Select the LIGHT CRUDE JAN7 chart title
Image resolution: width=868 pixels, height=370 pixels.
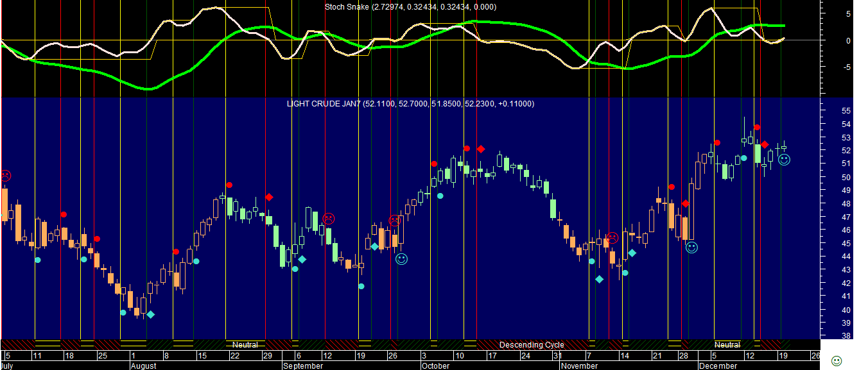click(410, 103)
